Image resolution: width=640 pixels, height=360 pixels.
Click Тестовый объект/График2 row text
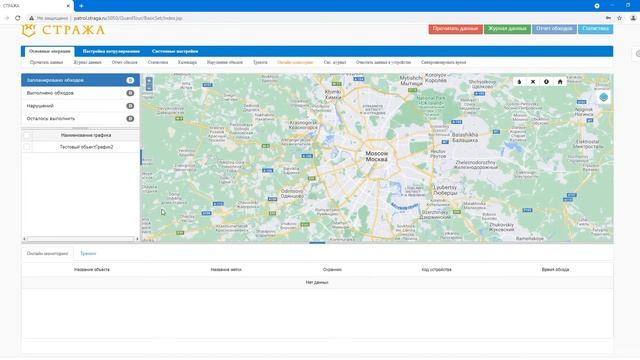87,147
